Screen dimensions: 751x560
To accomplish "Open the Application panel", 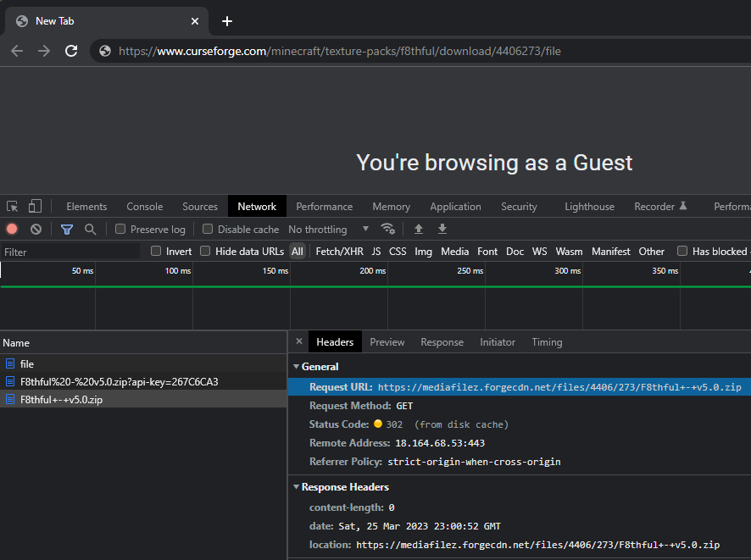I will click(x=455, y=206).
